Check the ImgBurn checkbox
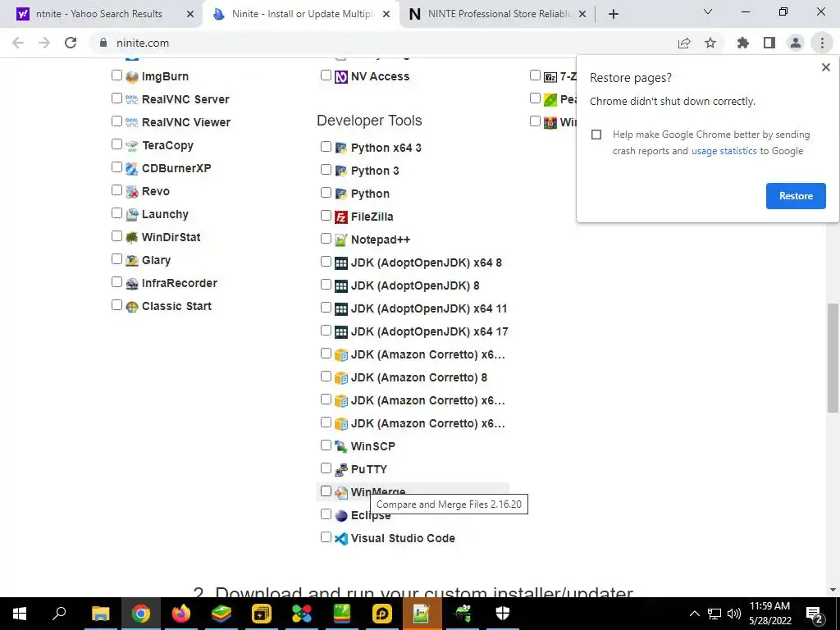Image resolution: width=840 pixels, height=630 pixels. click(x=116, y=75)
